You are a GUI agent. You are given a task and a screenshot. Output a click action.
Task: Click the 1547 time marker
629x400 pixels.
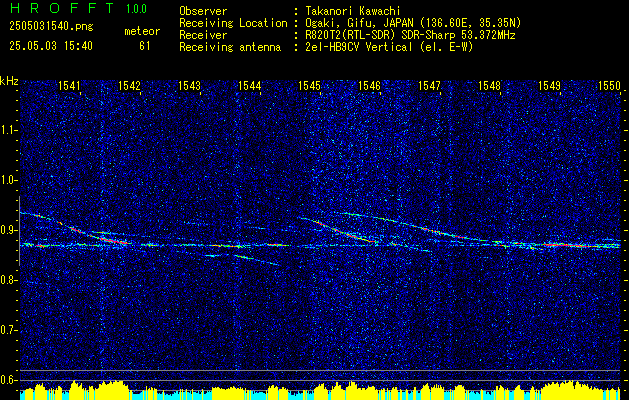pos(430,85)
